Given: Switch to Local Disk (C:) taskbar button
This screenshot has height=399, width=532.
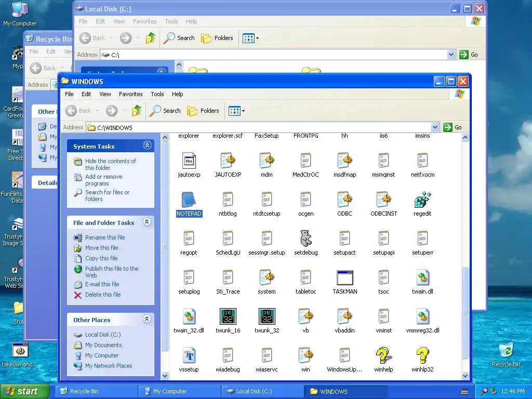Looking at the screenshot, I should tap(262, 391).
